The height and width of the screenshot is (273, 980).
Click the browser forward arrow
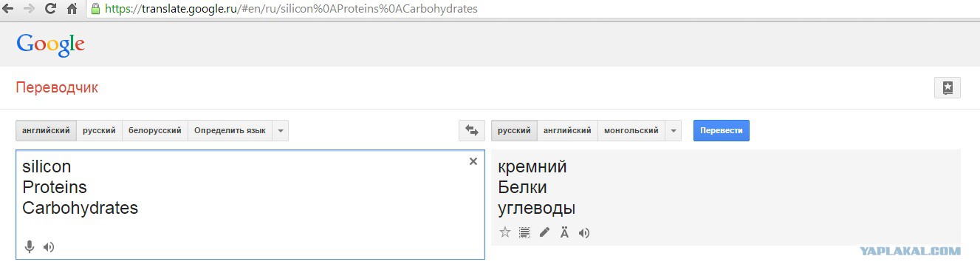point(30,10)
